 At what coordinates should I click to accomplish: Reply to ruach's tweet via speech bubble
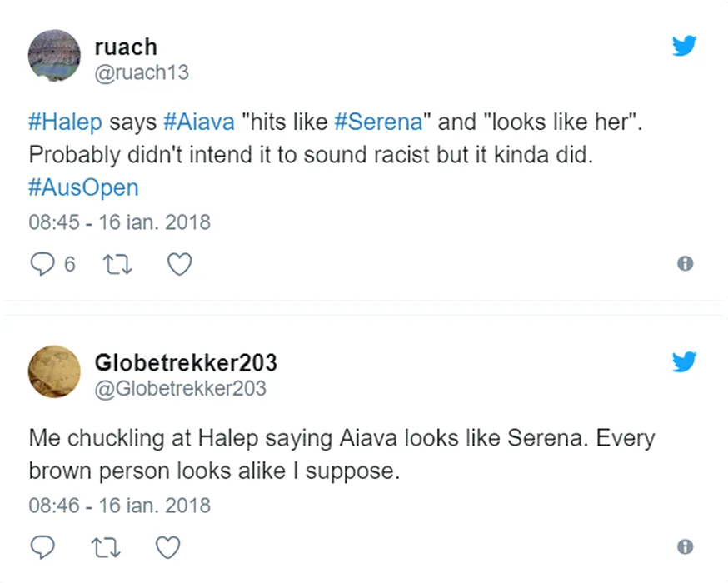point(42,264)
